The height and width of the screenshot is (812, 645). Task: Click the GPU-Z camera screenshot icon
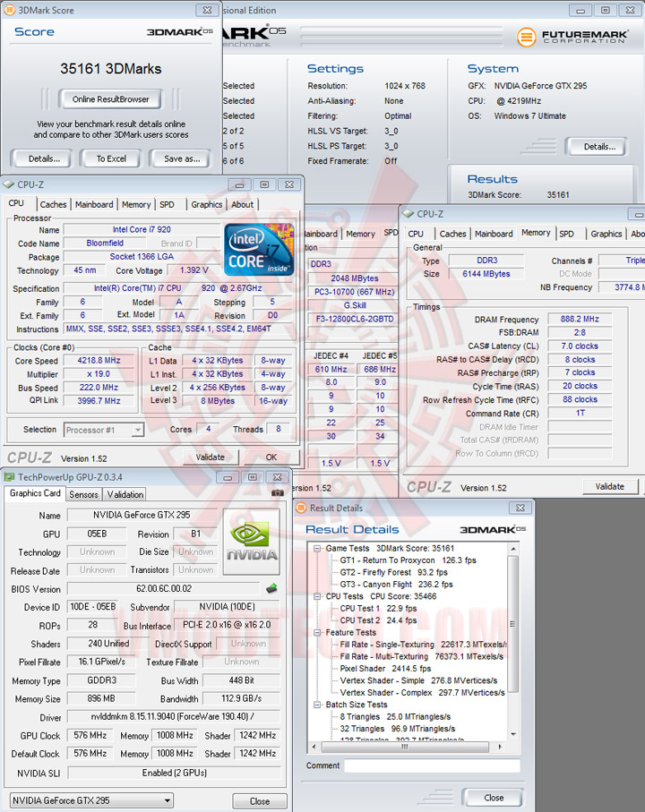(278, 492)
